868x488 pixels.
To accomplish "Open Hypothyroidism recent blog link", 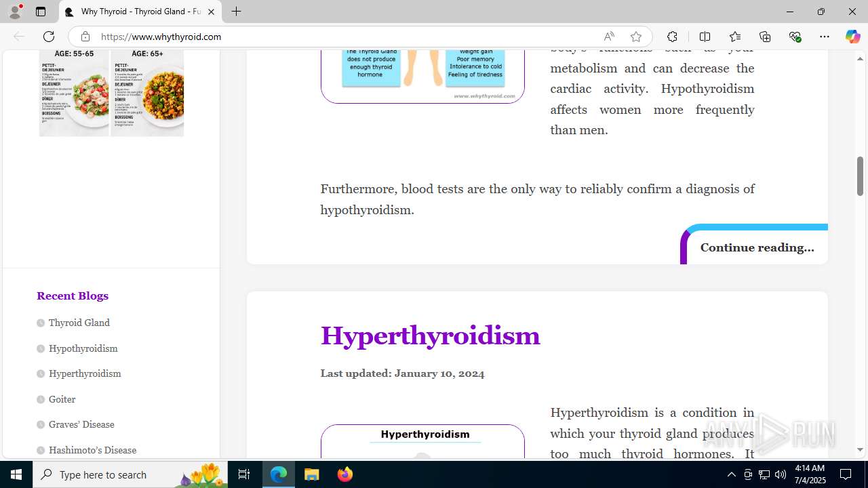I will tap(83, 348).
